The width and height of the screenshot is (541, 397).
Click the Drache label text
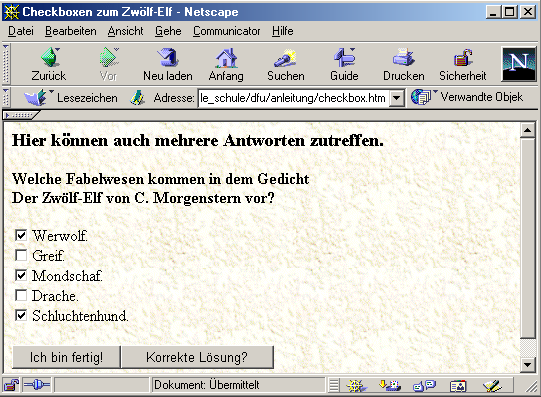coord(55,296)
